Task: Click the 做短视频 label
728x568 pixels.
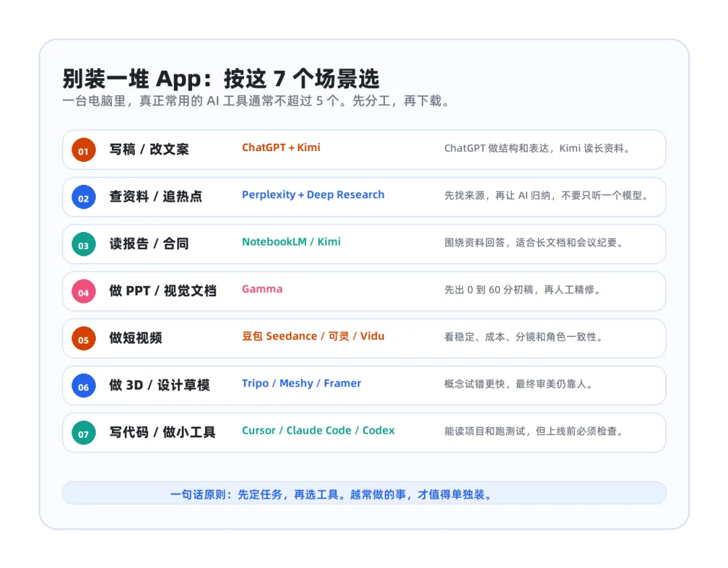Action: coord(135,339)
